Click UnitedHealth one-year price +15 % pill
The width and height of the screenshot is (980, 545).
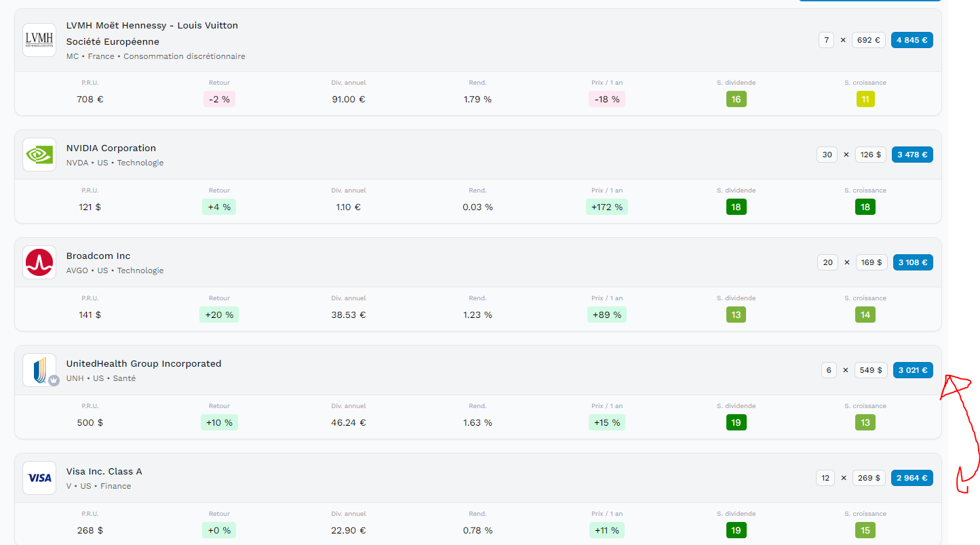coord(606,422)
